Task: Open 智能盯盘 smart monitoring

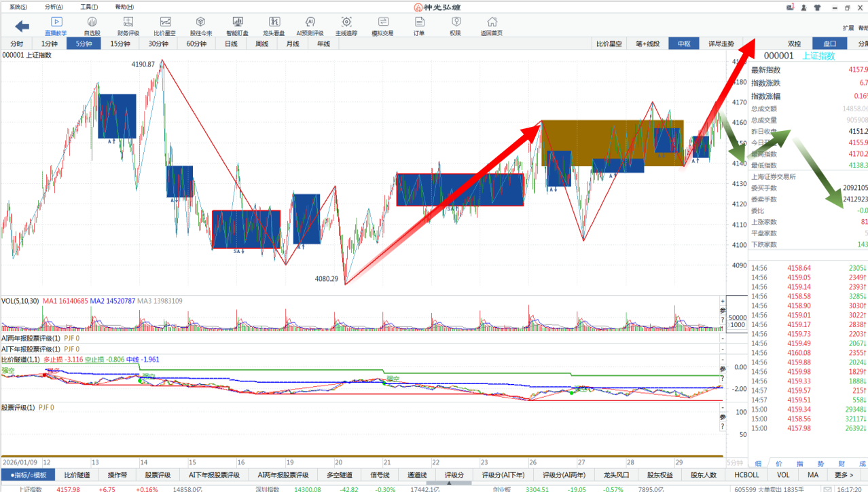Action: point(237,26)
